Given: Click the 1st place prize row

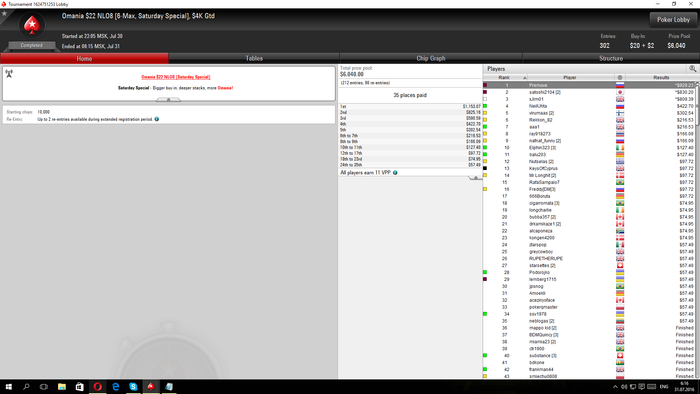Looking at the screenshot, I should click(410, 107).
